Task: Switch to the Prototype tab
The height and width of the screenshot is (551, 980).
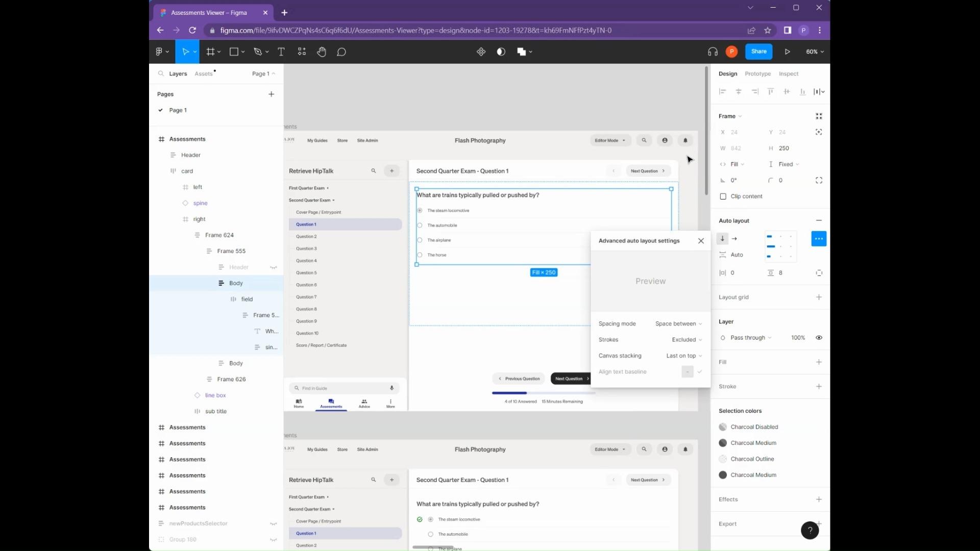Action: click(x=757, y=73)
